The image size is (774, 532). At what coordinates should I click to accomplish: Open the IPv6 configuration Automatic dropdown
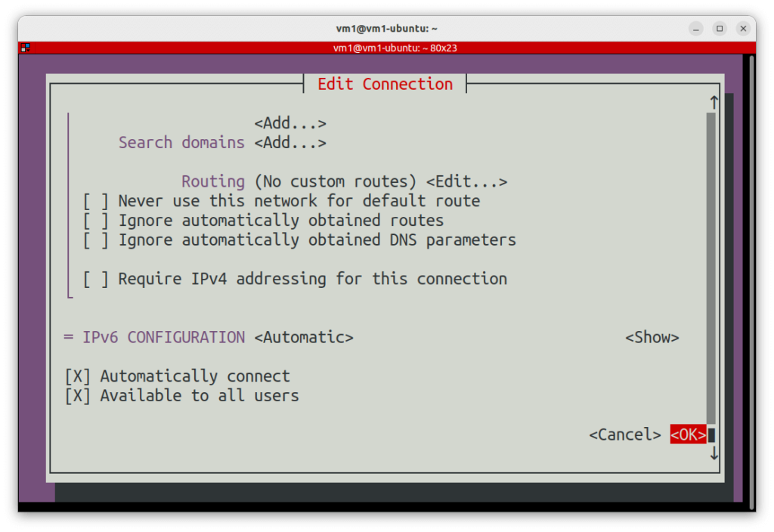pyautogui.click(x=304, y=338)
